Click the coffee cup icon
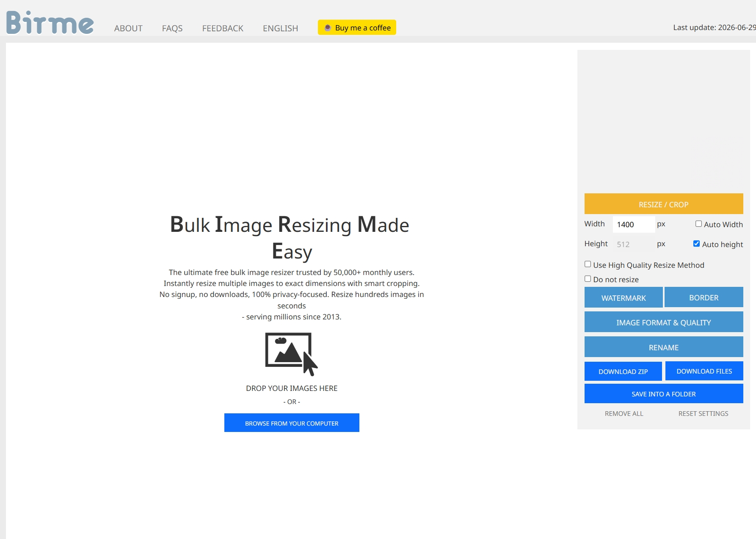The width and height of the screenshot is (756, 539). (328, 28)
